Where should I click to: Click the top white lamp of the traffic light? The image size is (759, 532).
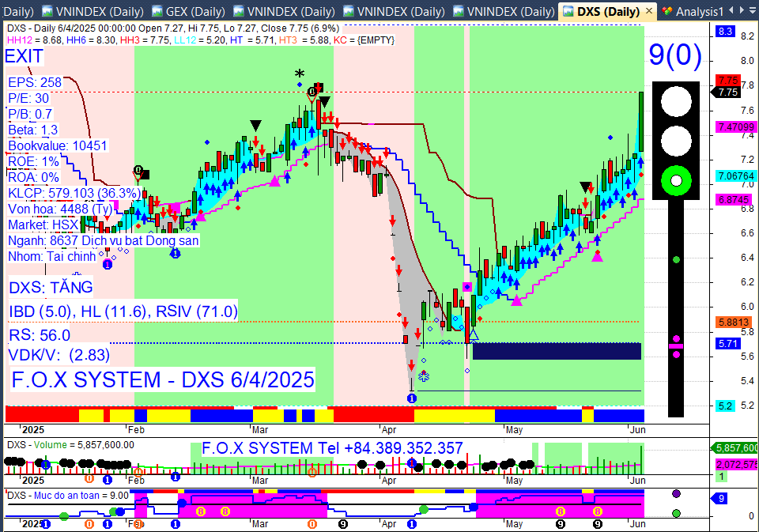coord(676,102)
